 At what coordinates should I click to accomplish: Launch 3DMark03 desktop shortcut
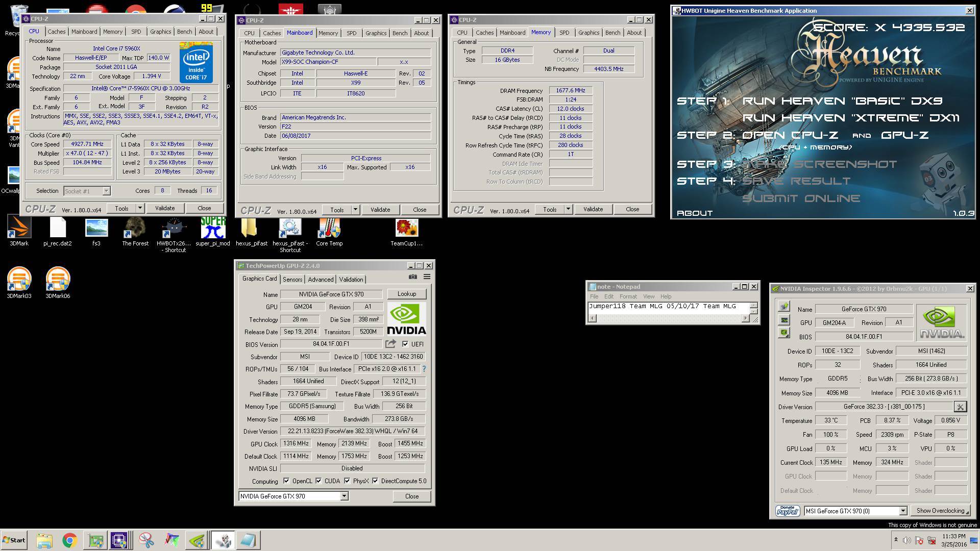tap(19, 282)
